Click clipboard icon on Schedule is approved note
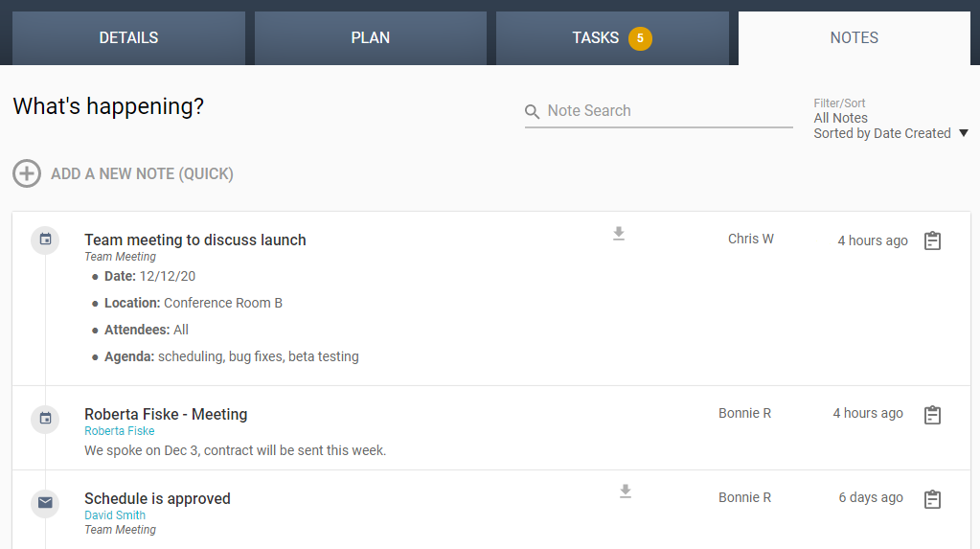 [932, 499]
